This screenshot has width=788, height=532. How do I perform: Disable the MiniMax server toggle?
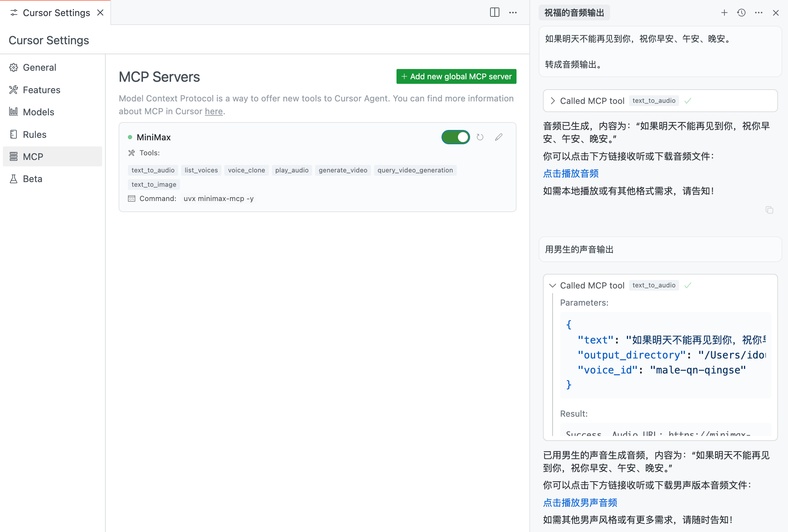pyautogui.click(x=455, y=137)
